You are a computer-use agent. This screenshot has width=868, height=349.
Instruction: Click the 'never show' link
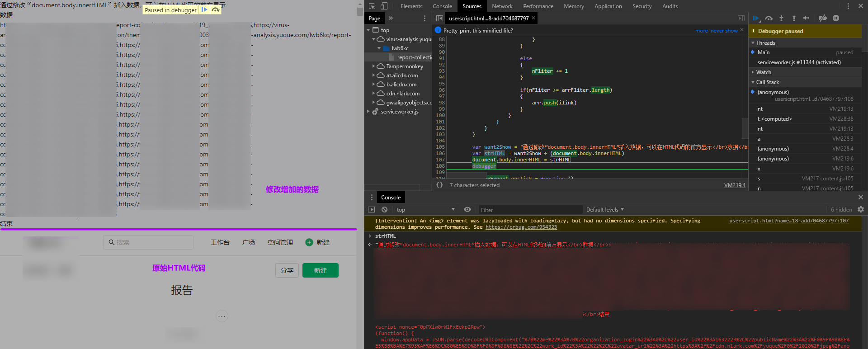724,31
